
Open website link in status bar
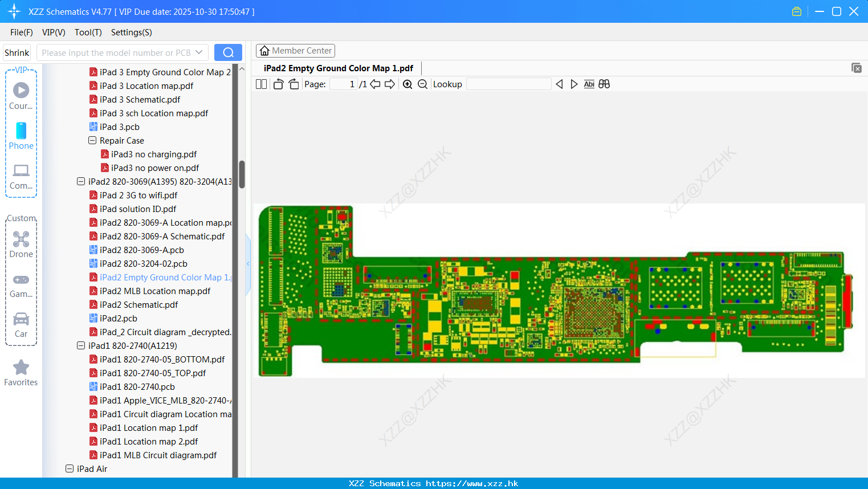pyautogui.click(x=472, y=483)
